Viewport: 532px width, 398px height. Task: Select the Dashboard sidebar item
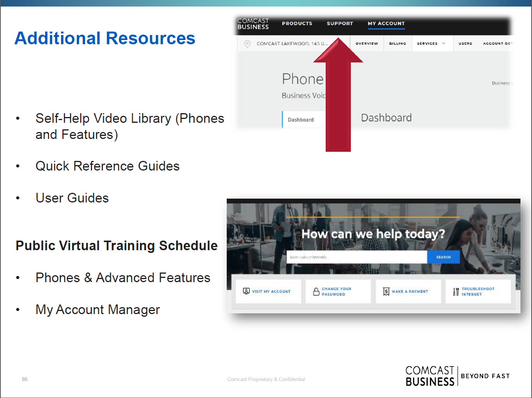click(x=304, y=120)
